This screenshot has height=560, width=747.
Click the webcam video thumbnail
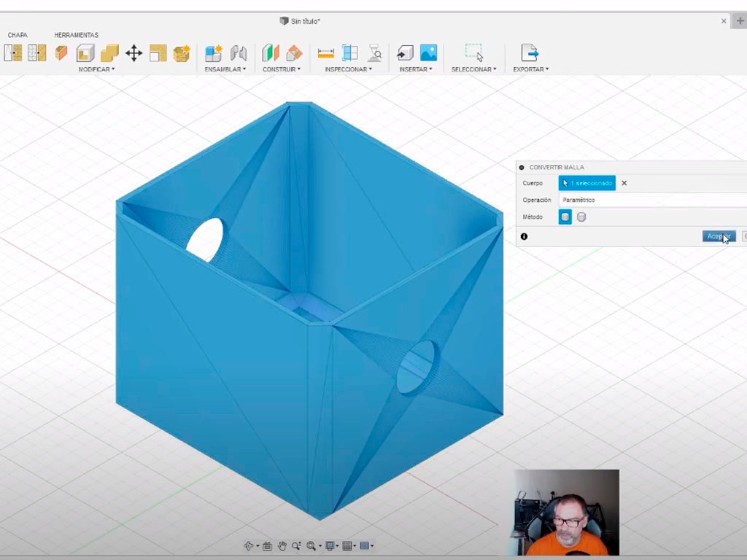pos(566,513)
